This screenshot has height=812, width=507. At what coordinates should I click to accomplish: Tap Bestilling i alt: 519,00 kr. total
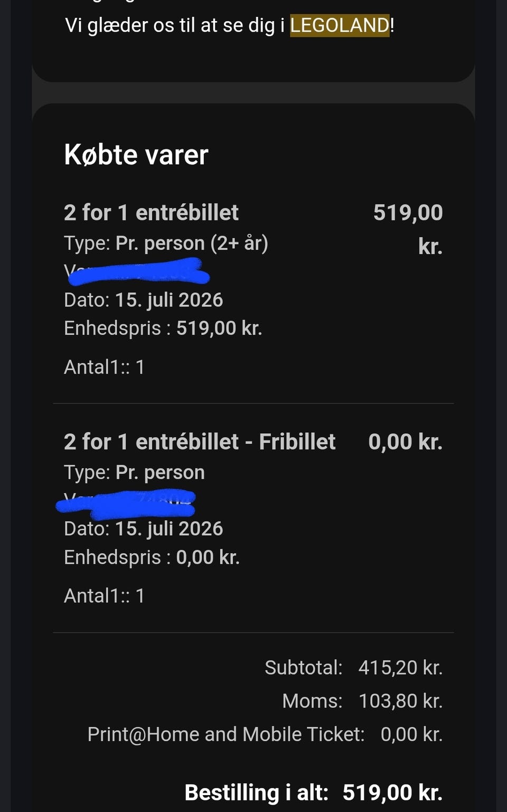(x=313, y=792)
